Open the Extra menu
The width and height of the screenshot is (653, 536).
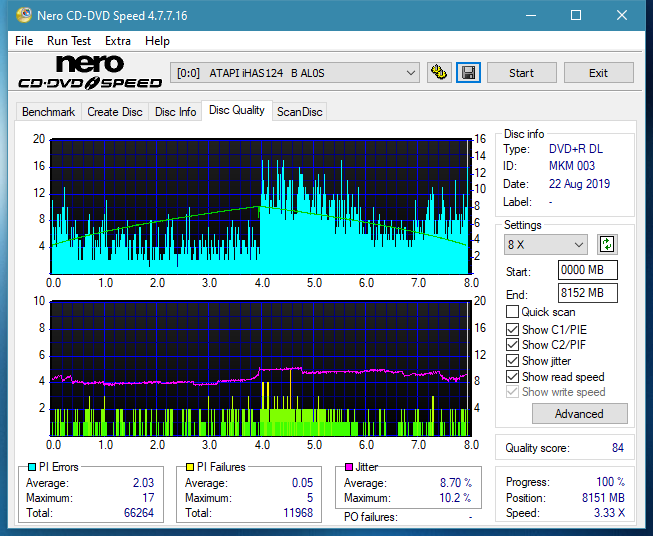tap(118, 41)
